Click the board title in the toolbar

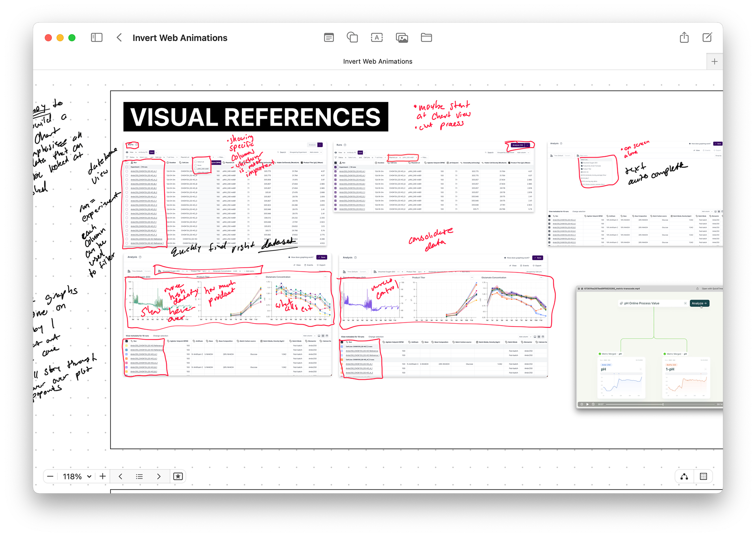pos(180,38)
